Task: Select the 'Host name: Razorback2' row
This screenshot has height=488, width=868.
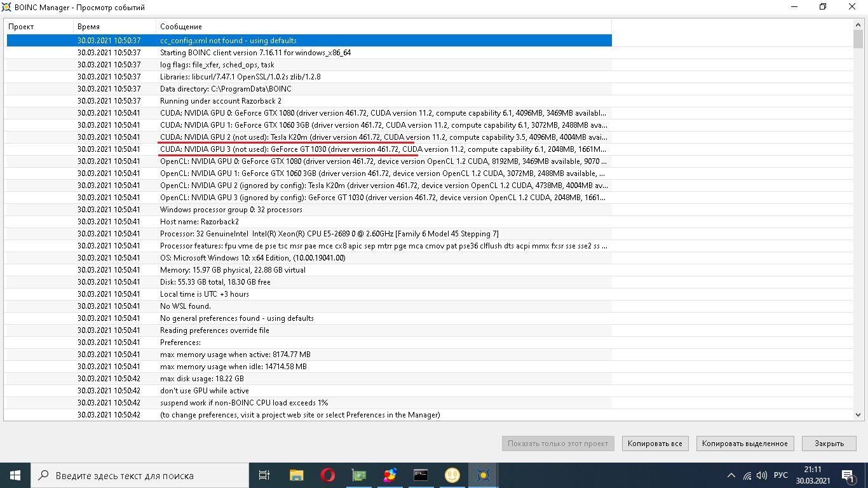Action: click(309, 222)
